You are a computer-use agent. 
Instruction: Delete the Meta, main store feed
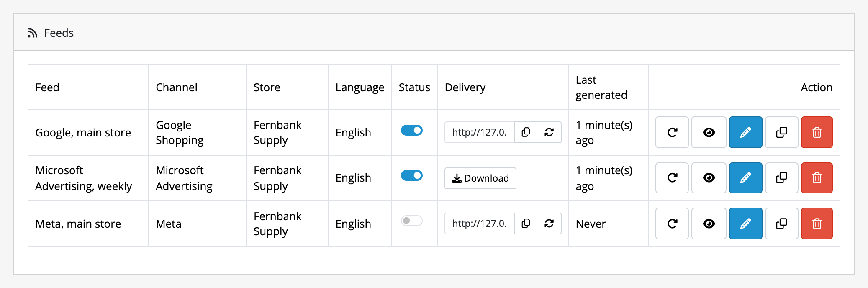tap(817, 224)
